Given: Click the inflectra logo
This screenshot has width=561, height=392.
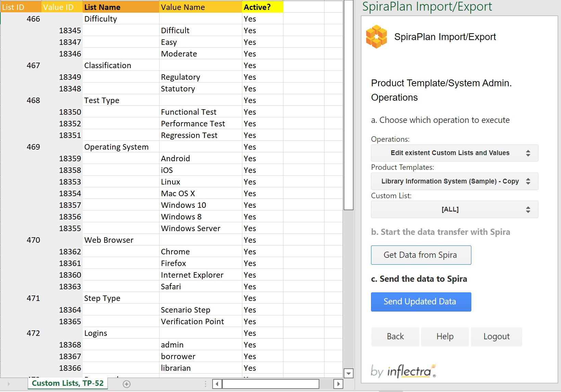Looking at the screenshot, I should point(403,371).
